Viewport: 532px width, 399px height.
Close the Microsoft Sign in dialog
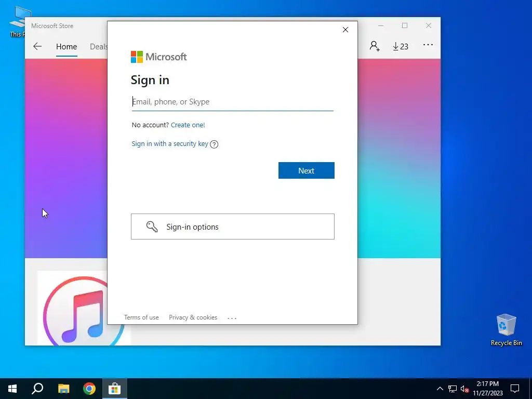(x=345, y=30)
